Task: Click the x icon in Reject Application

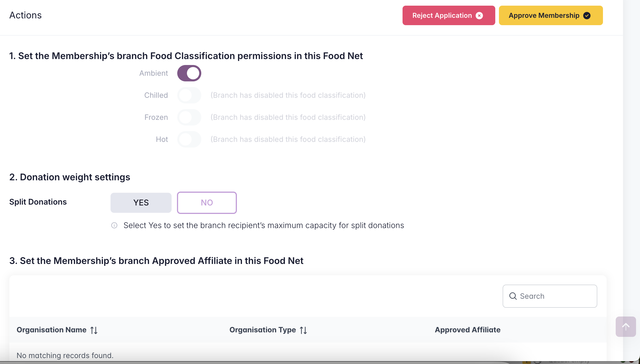Action: click(x=479, y=16)
